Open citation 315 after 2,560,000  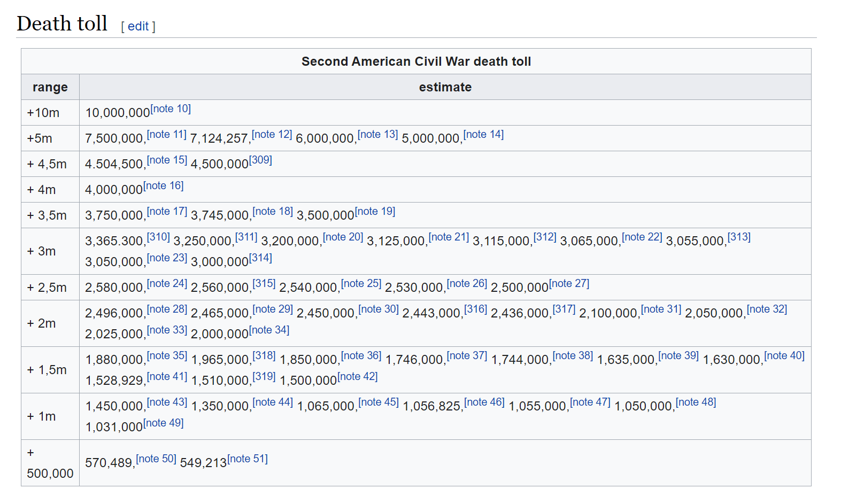[264, 283]
